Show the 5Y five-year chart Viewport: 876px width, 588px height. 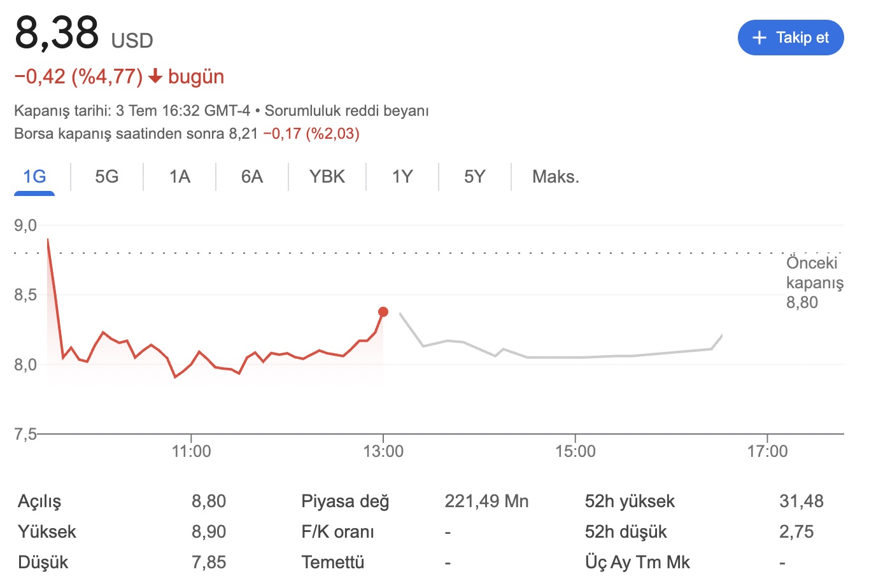(475, 176)
